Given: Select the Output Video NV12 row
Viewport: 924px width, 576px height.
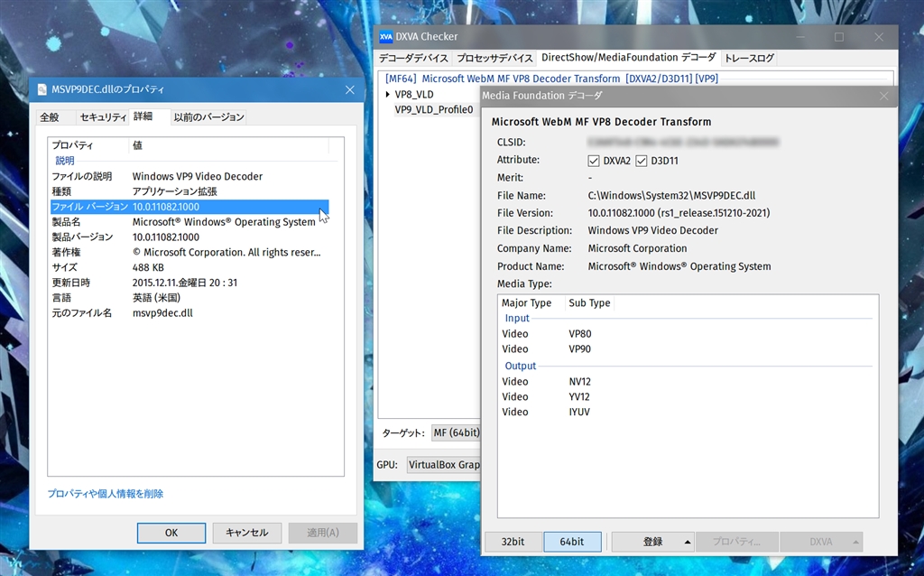Looking at the screenshot, I should [x=687, y=382].
